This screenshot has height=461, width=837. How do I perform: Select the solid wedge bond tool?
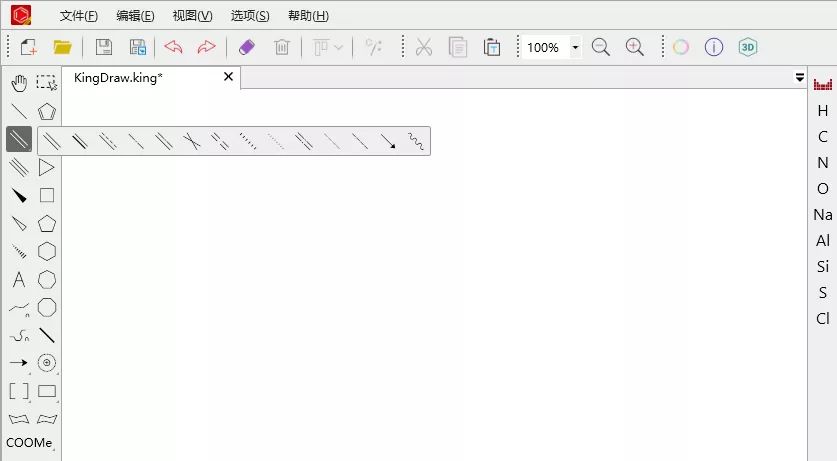pyautogui.click(x=19, y=196)
